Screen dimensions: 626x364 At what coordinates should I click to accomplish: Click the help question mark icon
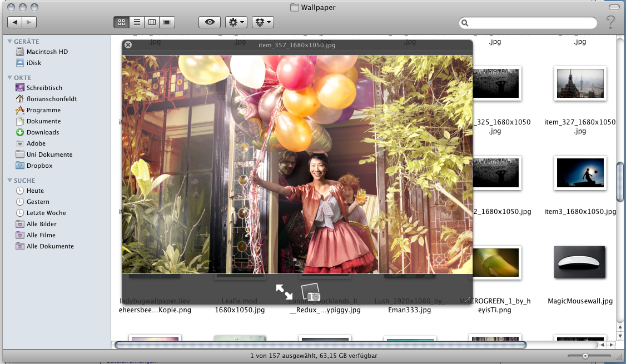coord(610,22)
